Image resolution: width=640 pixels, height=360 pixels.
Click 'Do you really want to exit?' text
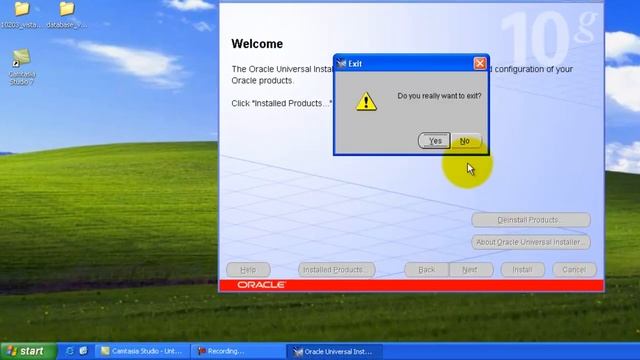coord(439,96)
